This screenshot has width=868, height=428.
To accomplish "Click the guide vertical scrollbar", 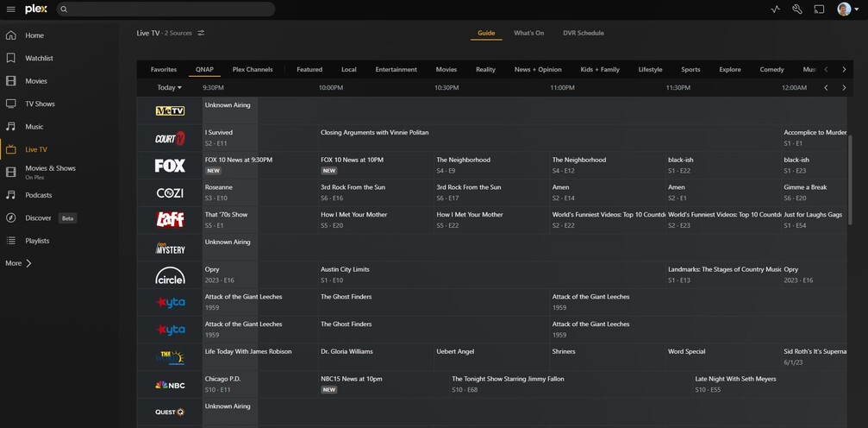I will tap(850, 179).
